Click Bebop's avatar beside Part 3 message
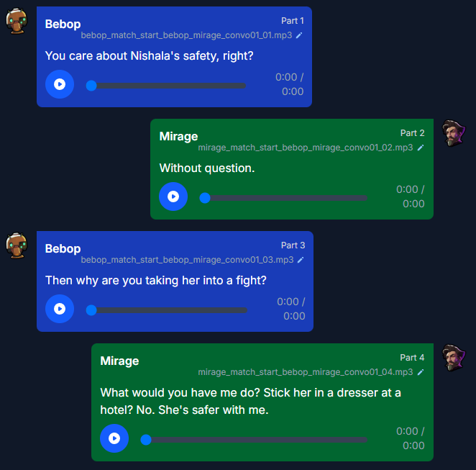This screenshot has width=476, height=470. tap(17, 245)
